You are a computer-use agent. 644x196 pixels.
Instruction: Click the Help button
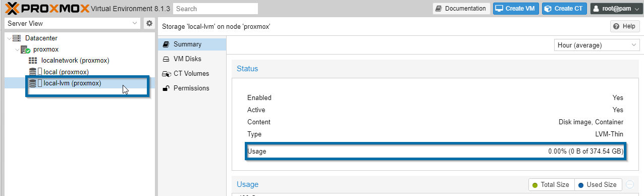625,26
